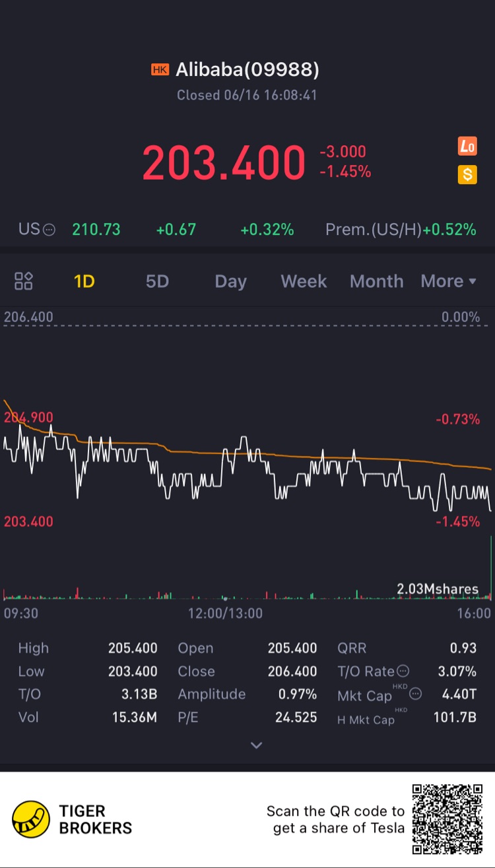Tap the Vol value 15.36M
This screenshot has width=495, height=868.
pos(135,717)
